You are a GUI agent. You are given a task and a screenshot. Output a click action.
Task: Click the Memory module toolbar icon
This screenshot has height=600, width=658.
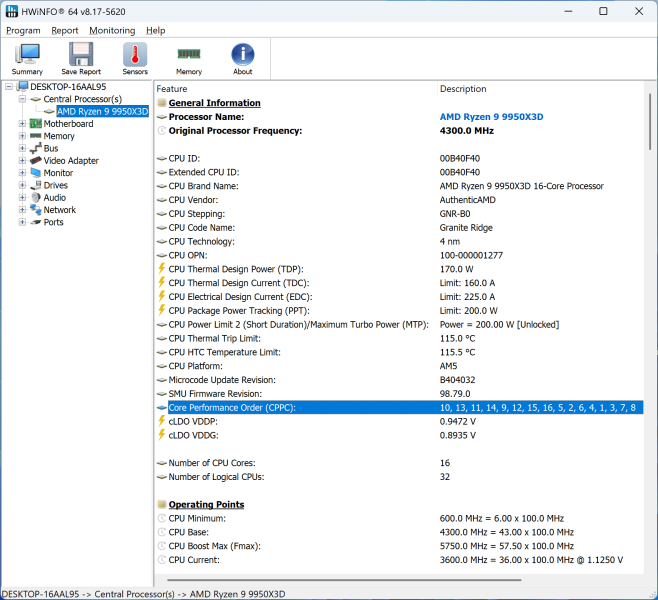click(189, 59)
